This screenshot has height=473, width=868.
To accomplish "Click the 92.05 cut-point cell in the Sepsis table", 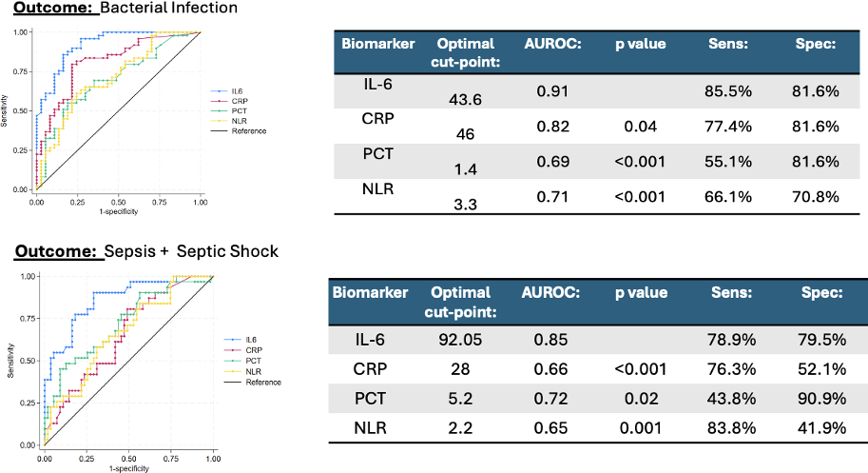I will 460,340.
